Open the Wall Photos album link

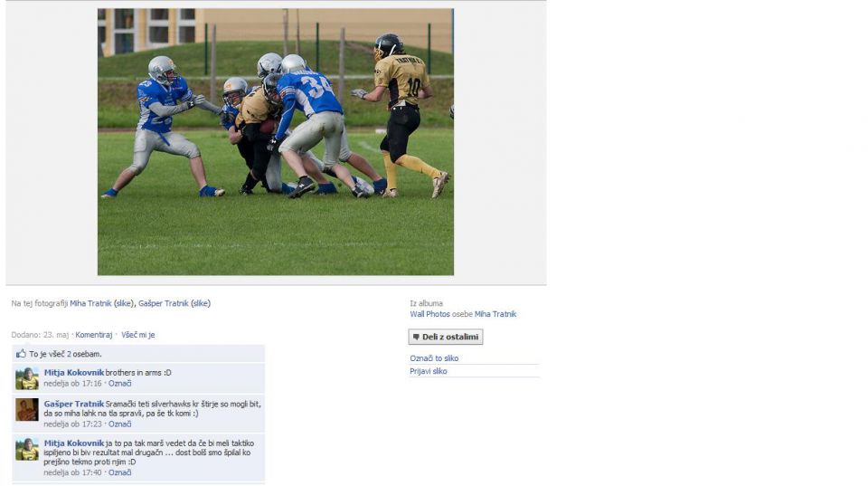click(x=429, y=314)
